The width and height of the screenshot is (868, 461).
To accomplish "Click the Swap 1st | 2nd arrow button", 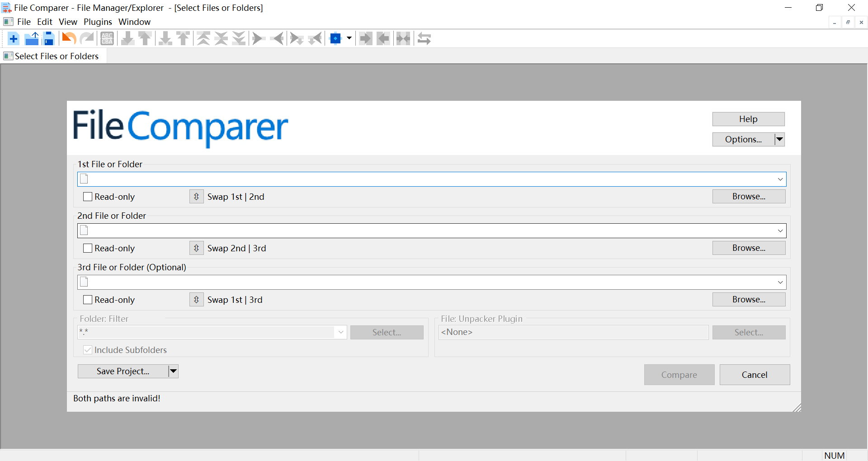I will pyautogui.click(x=196, y=197).
